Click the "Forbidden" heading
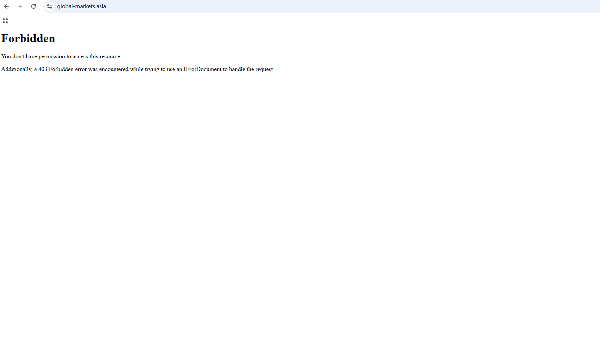Image resolution: width=600 pixels, height=364 pixels. tap(28, 38)
